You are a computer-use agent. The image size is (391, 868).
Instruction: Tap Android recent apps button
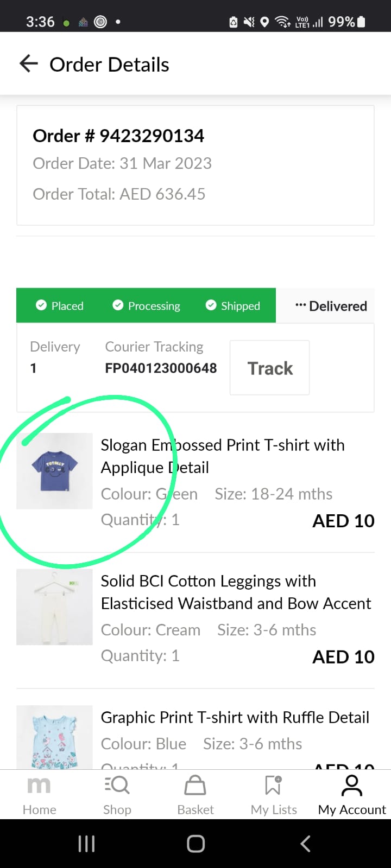[x=86, y=844]
